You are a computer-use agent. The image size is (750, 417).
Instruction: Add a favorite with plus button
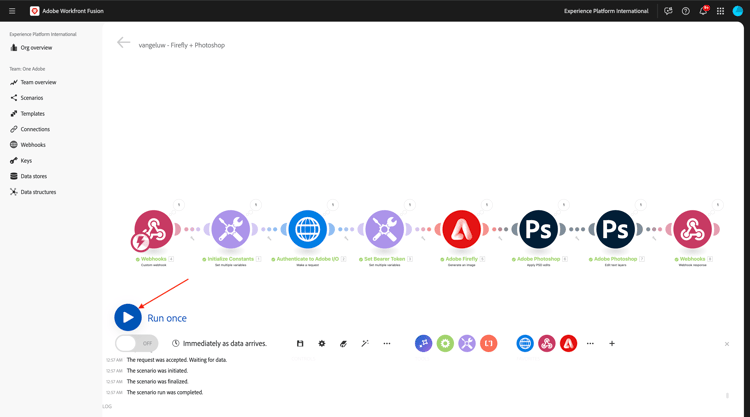(x=612, y=343)
